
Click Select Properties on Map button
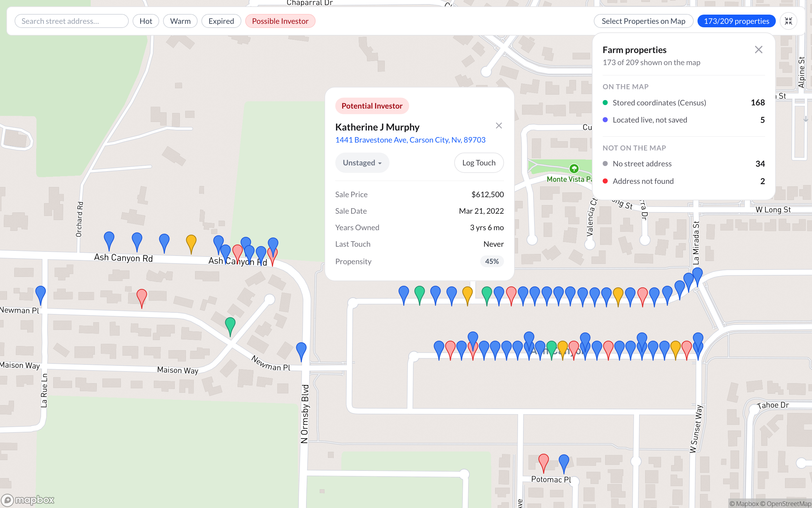pos(643,21)
